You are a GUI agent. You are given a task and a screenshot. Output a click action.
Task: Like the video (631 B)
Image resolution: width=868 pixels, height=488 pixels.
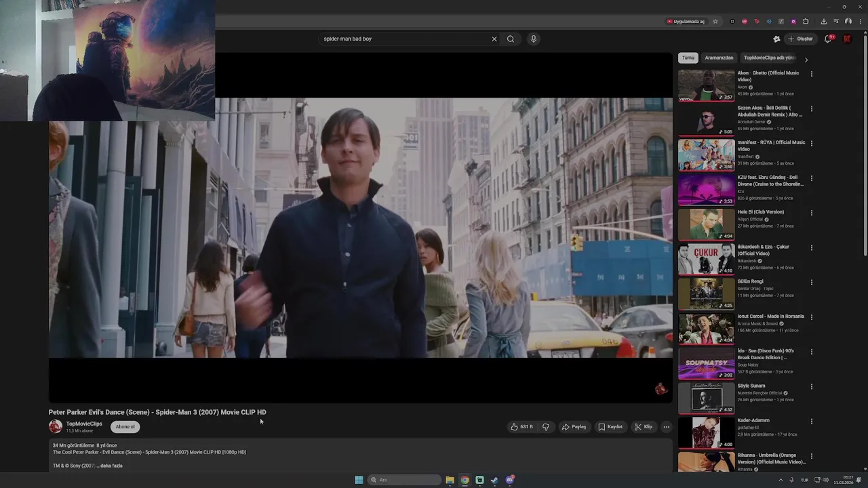(x=521, y=427)
